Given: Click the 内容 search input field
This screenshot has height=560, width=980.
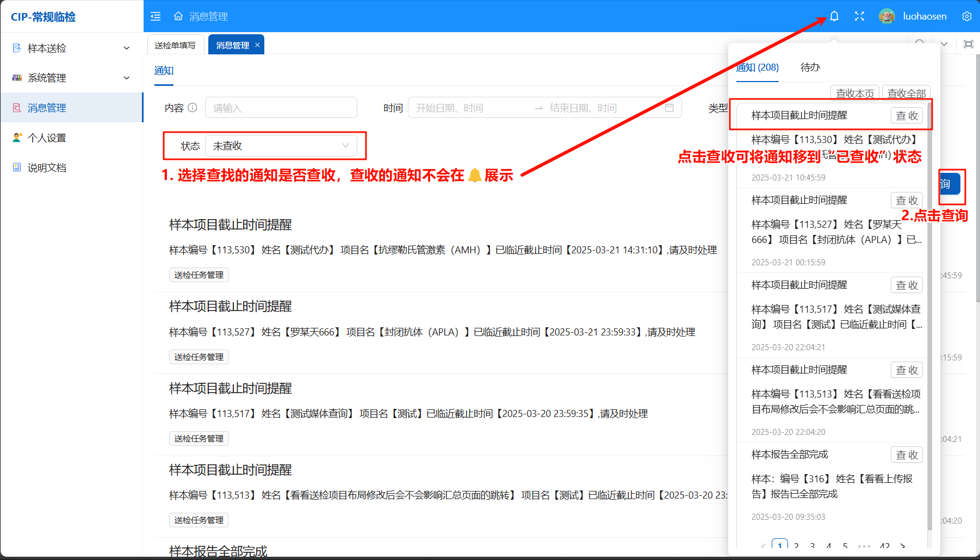Looking at the screenshot, I should click(x=281, y=108).
